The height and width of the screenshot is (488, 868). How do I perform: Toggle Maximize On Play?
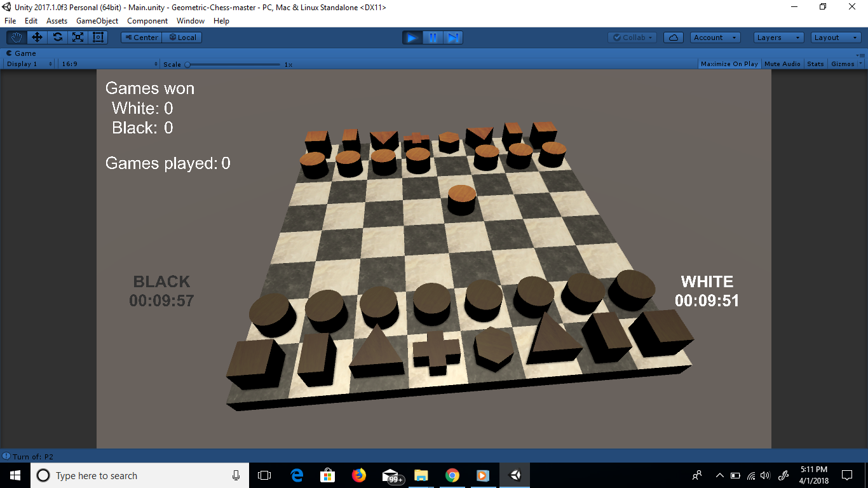pos(728,64)
